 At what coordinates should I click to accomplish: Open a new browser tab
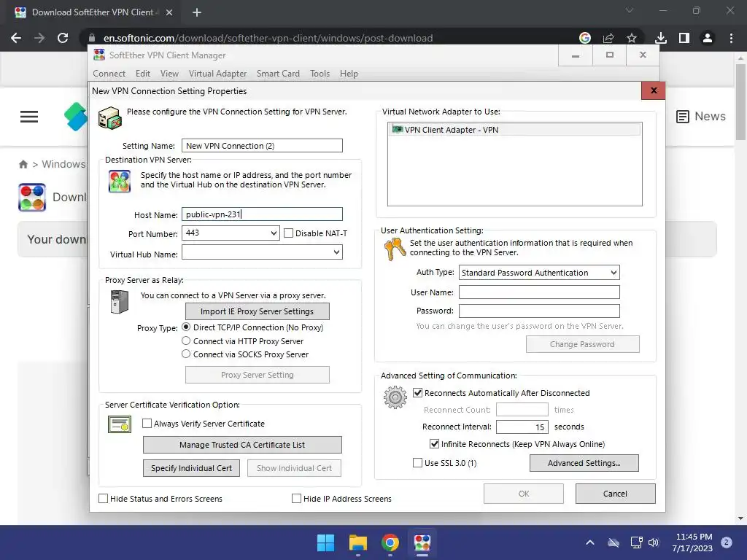point(197,12)
